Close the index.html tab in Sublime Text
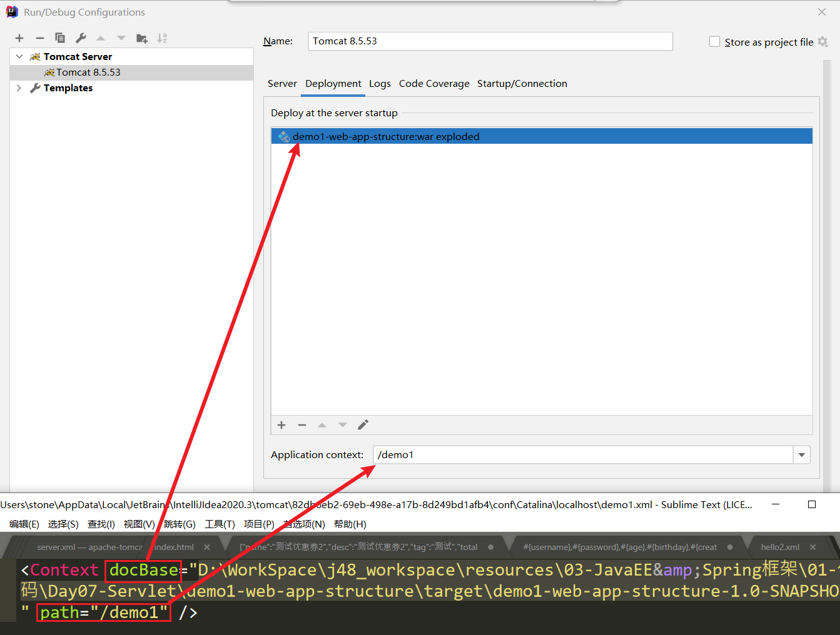The image size is (840, 635). [207, 547]
